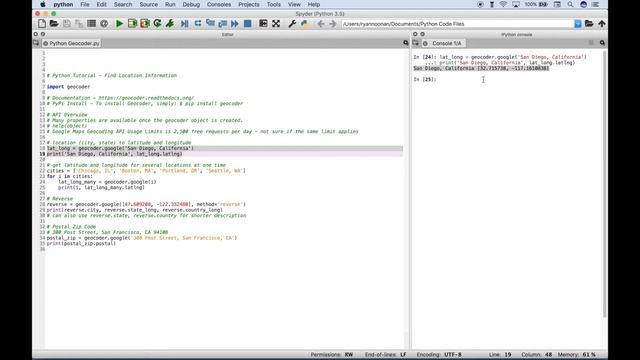Run the file with the green play button
This screenshot has height=360, width=640.
(119, 24)
